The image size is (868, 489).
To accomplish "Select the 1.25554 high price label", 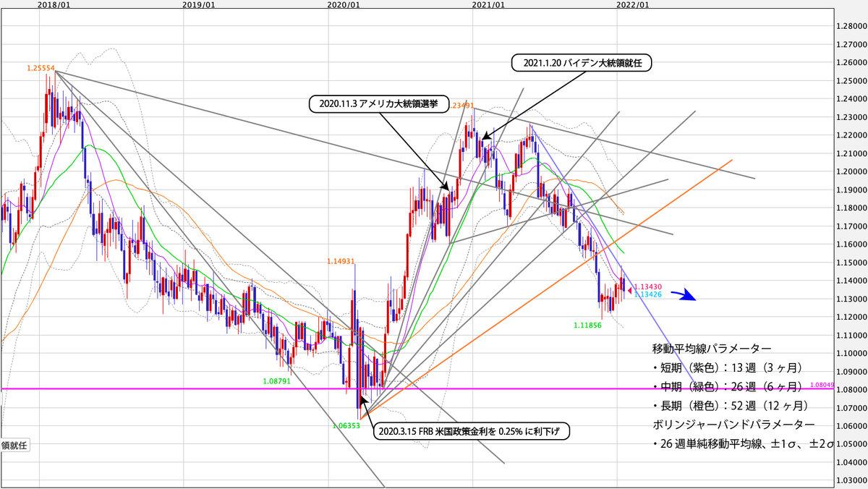I will pyautogui.click(x=42, y=68).
